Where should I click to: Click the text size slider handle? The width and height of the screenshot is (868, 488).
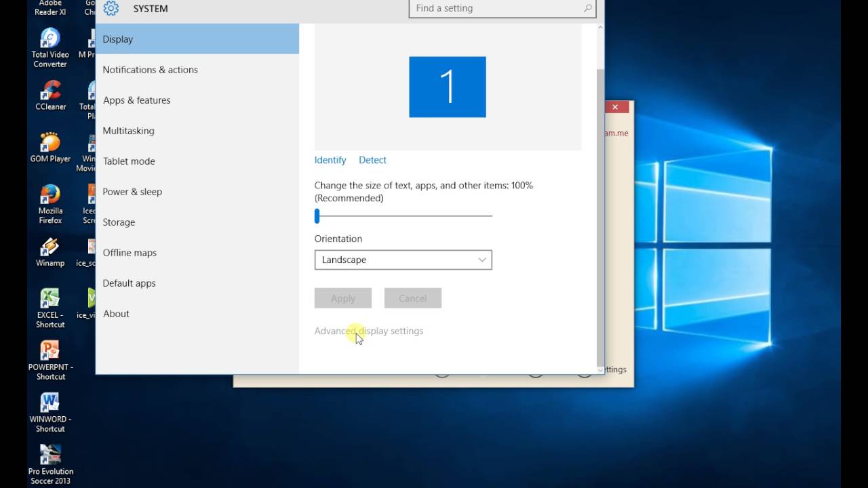pos(317,216)
